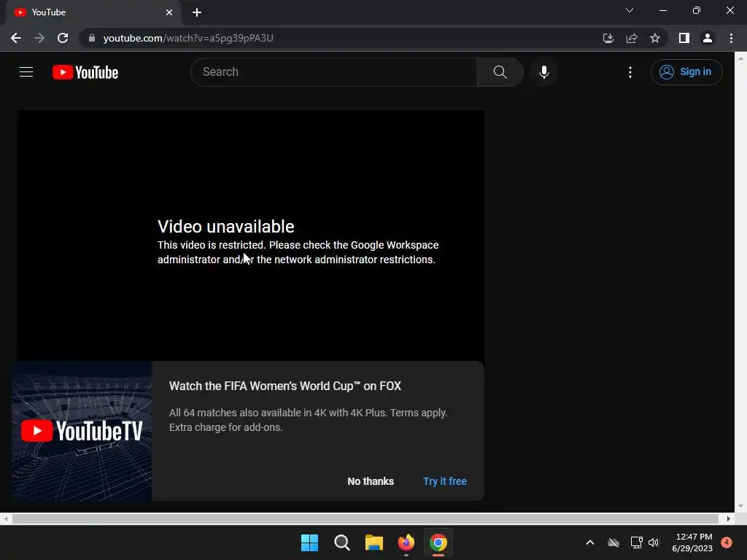View site information via the lock icon
Image resolution: width=747 pixels, height=560 pixels.
pyautogui.click(x=92, y=38)
